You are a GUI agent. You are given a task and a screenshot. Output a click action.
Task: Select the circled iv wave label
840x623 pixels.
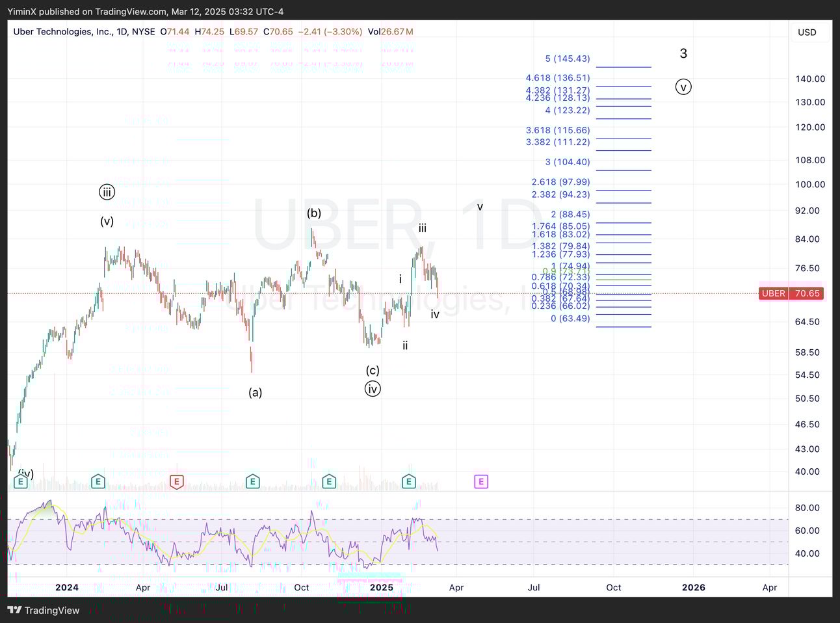(x=373, y=389)
